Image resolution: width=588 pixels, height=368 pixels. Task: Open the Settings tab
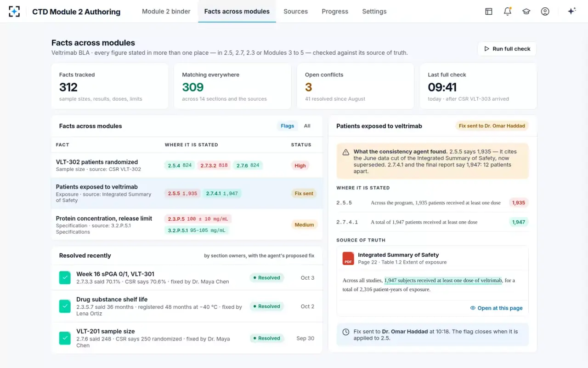tap(374, 11)
